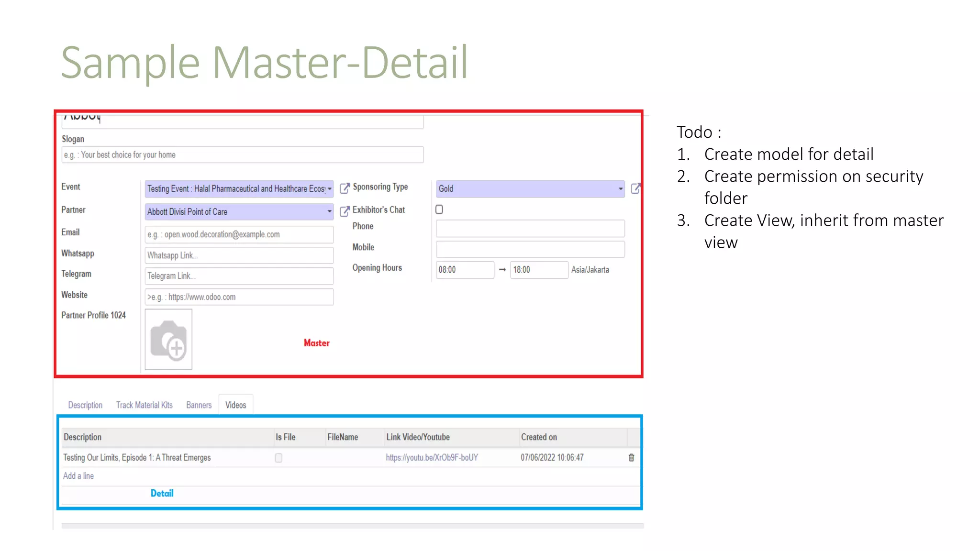
Task: Open external link icon next to Event field
Action: click(345, 188)
